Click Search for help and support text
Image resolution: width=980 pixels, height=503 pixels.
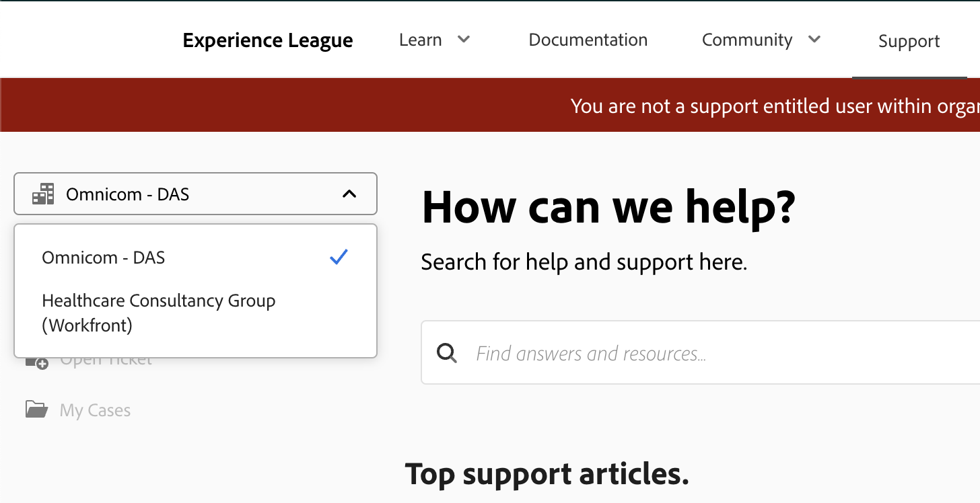coord(584,262)
